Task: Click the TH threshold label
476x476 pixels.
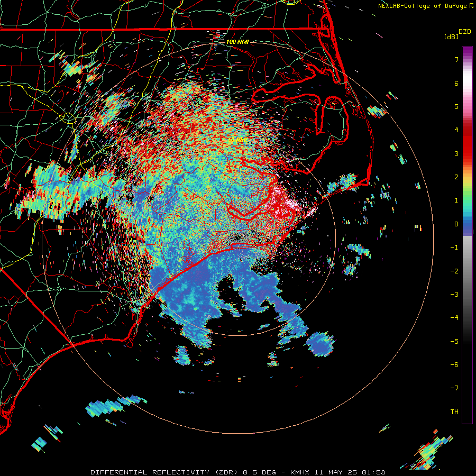Action: (x=454, y=412)
